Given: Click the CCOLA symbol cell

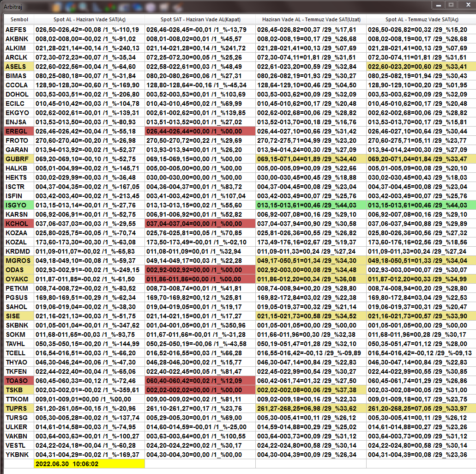Looking at the screenshot, I should point(19,85).
